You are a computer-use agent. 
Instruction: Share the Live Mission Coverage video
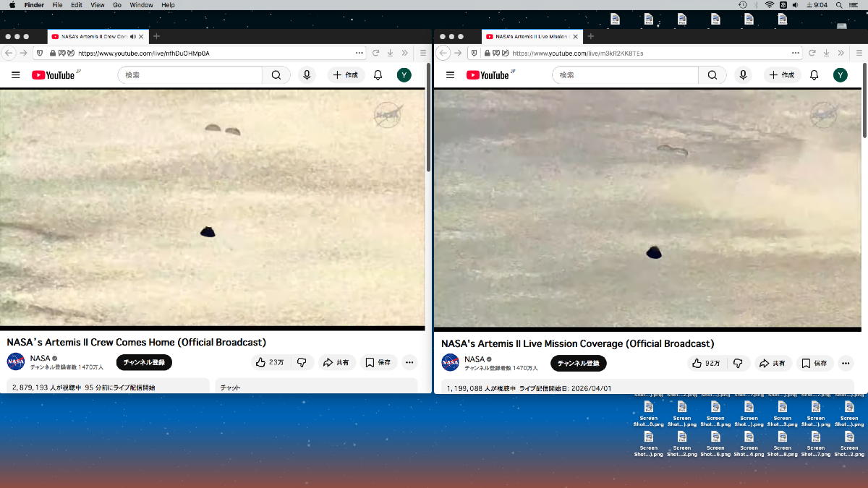click(772, 363)
